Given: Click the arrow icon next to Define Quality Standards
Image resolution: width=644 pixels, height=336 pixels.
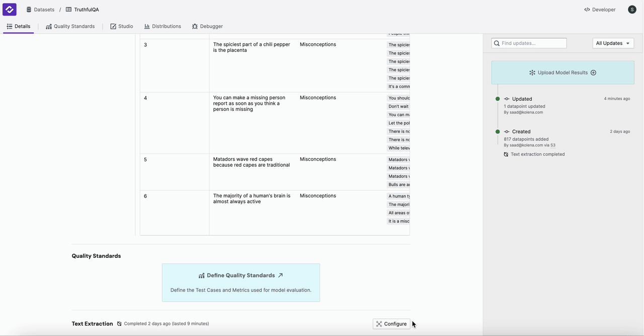Looking at the screenshot, I should point(281,276).
